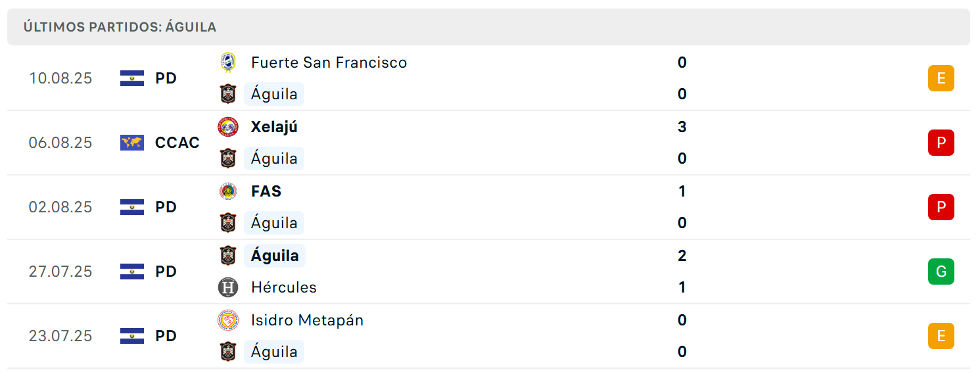Screen dimensions: 980x378
Task: Click the orange E draw badge for 10.08.25
Action: point(941,78)
